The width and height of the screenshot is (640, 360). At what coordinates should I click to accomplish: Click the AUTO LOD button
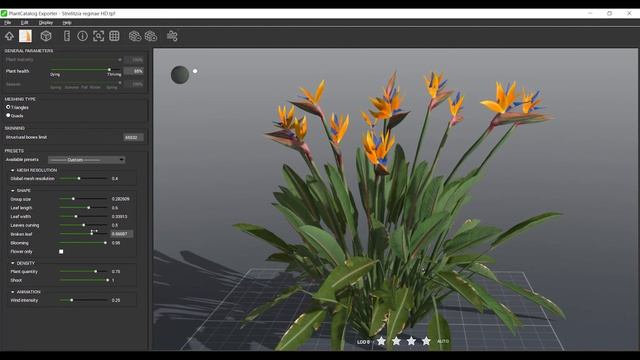[443, 341]
